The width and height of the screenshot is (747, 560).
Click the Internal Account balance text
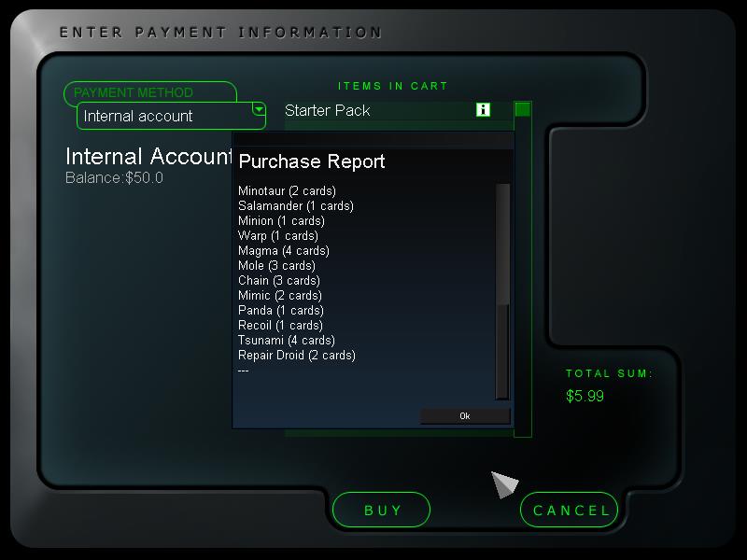point(114,178)
